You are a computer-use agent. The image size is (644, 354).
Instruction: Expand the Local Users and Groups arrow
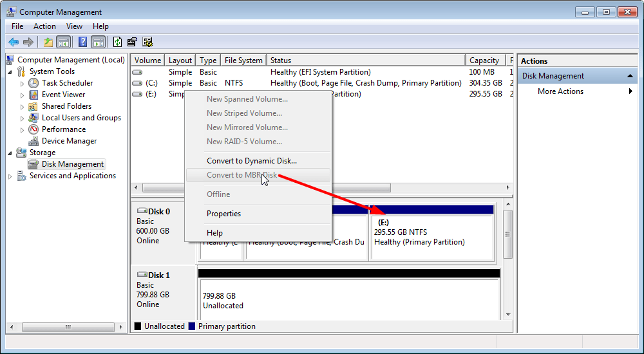(x=22, y=118)
